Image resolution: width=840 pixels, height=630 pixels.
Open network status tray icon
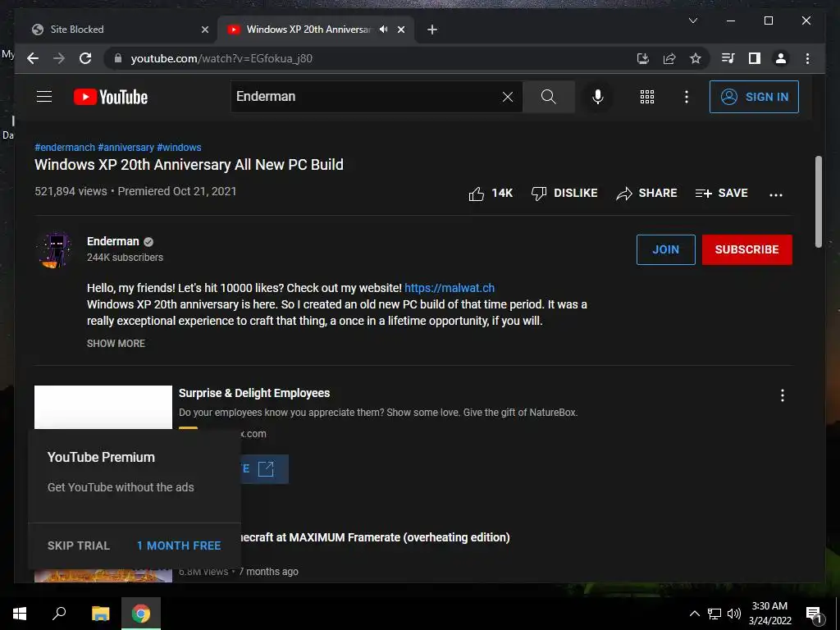714,614
